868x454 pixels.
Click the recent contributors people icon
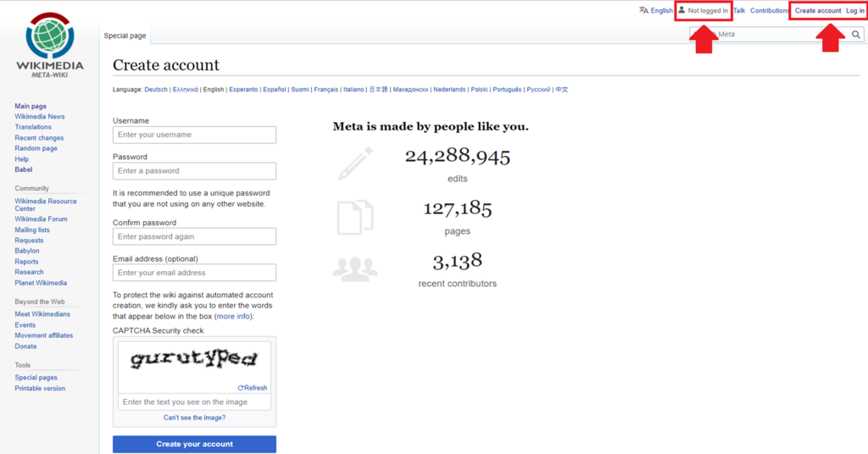tap(355, 269)
